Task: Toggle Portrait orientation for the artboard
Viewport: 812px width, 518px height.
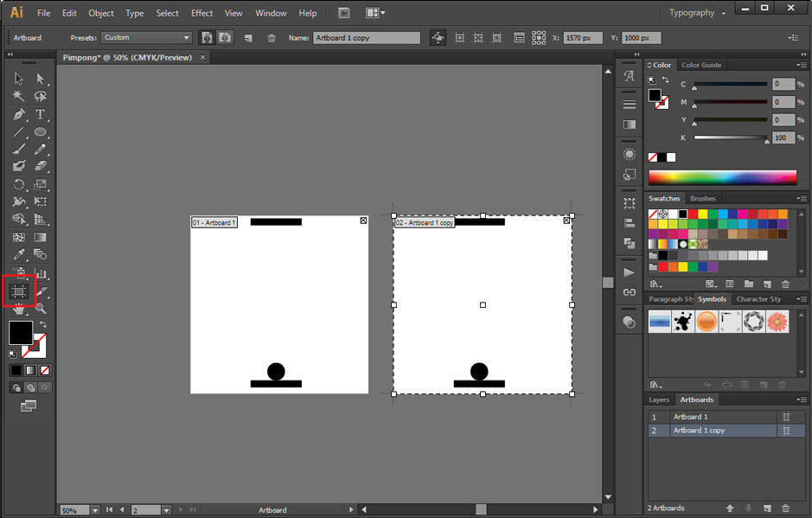Action: [208, 38]
